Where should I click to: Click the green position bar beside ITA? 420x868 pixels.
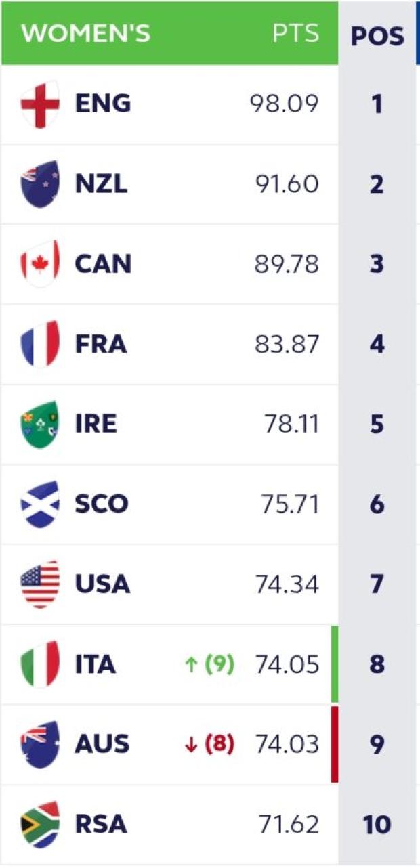click(x=335, y=664)
